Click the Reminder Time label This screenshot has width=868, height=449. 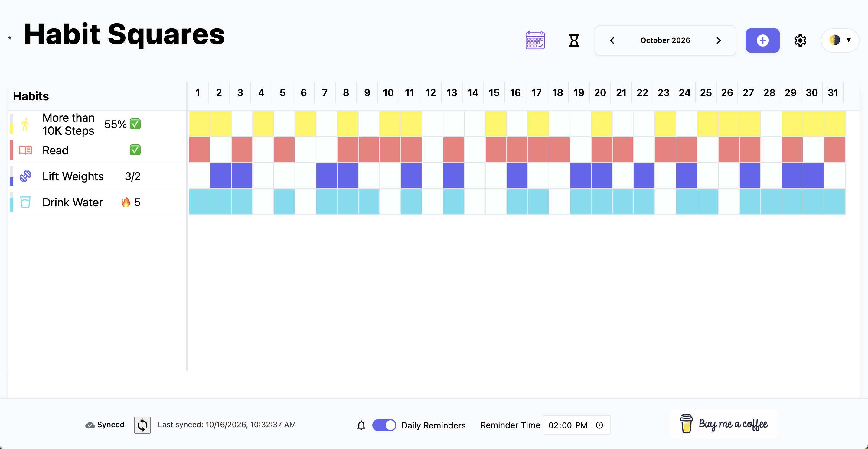(510, 425)
